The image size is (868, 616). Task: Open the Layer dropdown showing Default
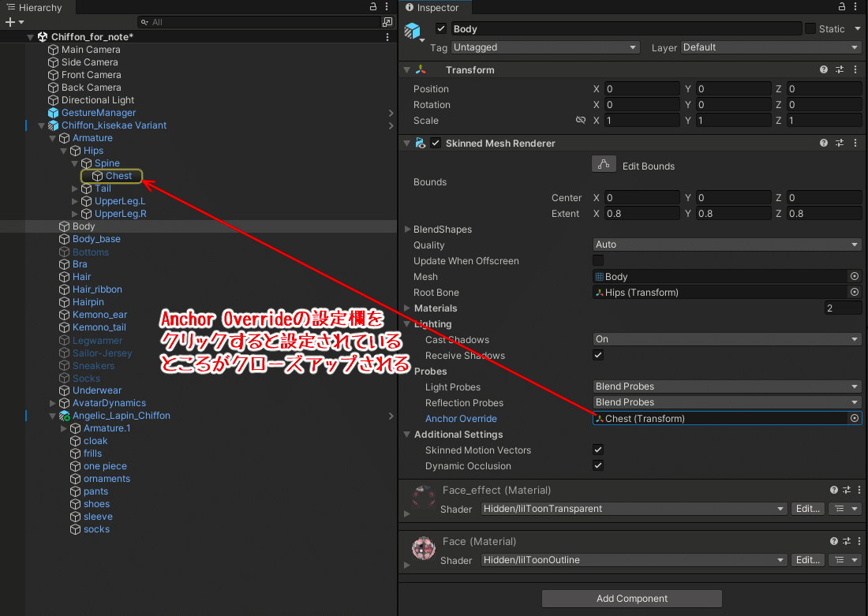(x=771, y=47)
